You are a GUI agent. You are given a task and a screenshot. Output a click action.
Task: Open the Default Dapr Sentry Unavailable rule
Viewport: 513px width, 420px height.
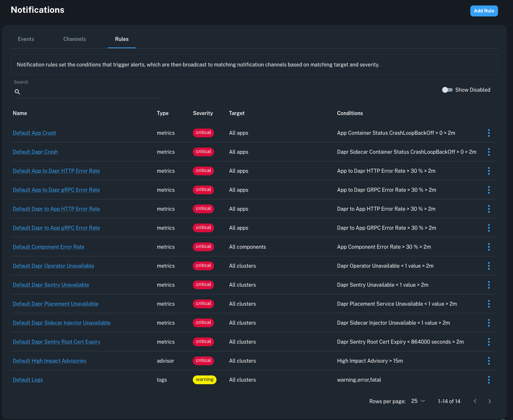click(51, 285)
